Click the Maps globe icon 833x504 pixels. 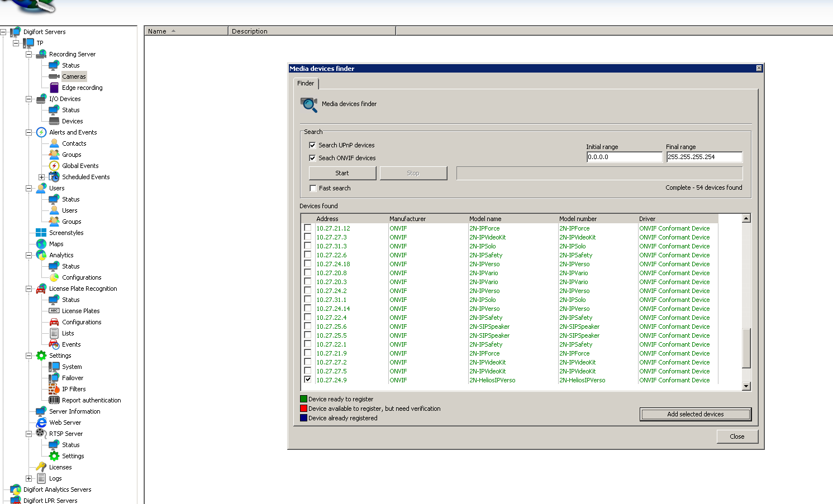click(41, 244)
